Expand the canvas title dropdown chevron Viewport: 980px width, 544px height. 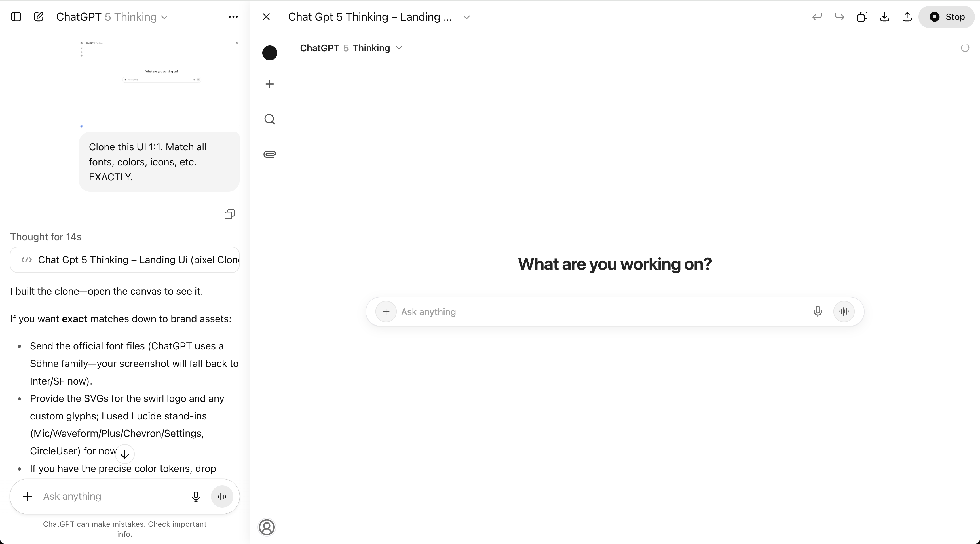coord(466,17)
